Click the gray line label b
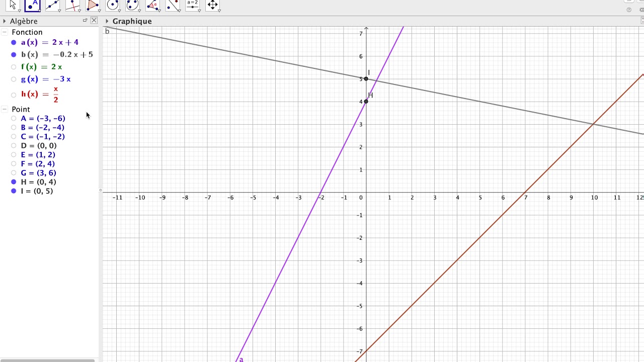644x362 pixels. coord(107,31)
